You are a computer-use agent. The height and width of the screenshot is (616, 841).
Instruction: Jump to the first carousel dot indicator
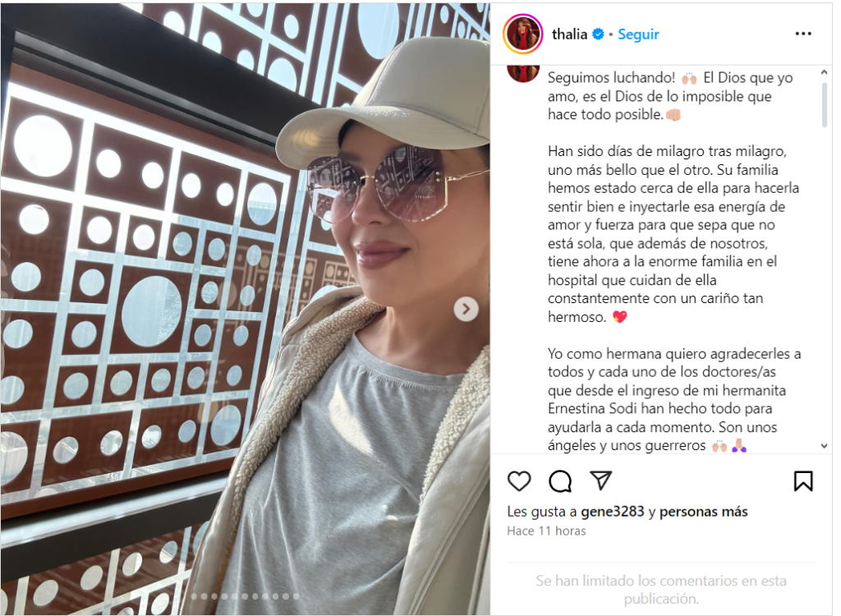click(195, 596)
